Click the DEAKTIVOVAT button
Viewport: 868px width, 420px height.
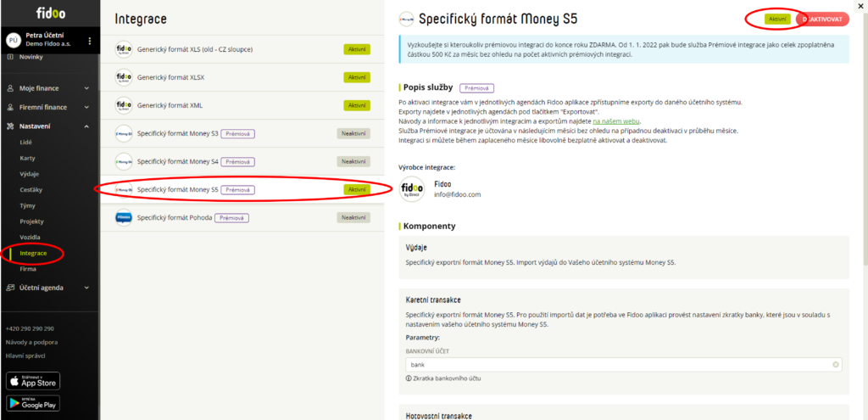pyautogui.click(x=822, y=19)
